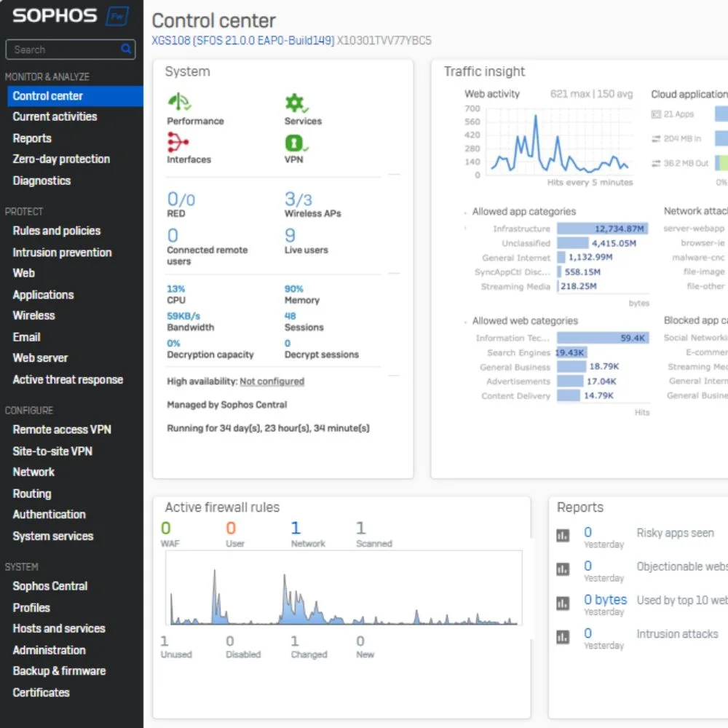Image resolution: width=728 pixels, height=728 pixels.
Task: Click the 36.2 MB Out transfer icon
Action: [x=656, y=163]
